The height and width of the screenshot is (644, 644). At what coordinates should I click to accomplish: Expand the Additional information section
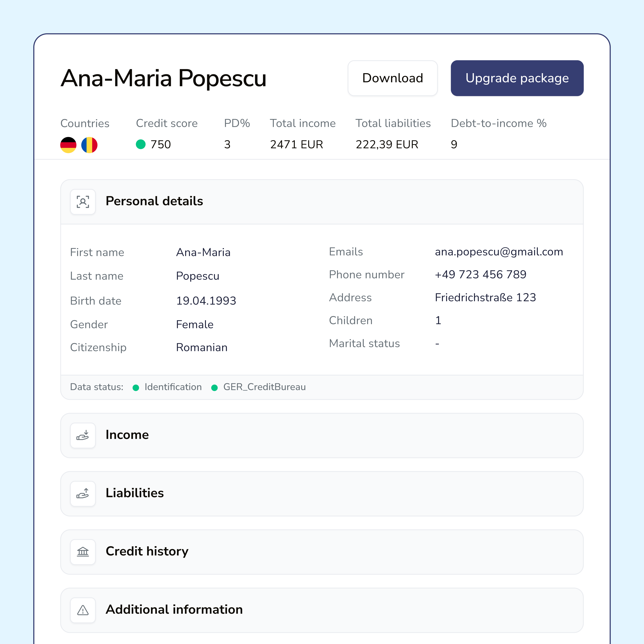pyautogui.click(x=322, y=610)
